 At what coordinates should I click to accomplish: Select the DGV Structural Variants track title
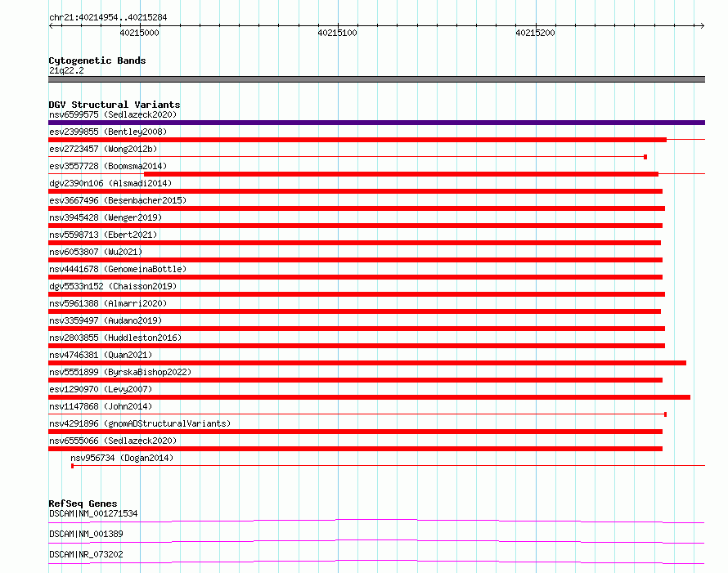point(115,105)
